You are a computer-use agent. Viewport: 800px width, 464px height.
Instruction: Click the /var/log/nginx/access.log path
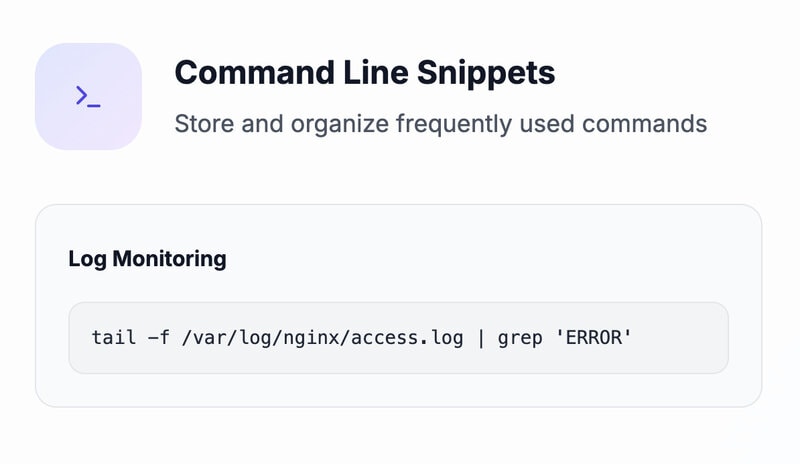322,338
